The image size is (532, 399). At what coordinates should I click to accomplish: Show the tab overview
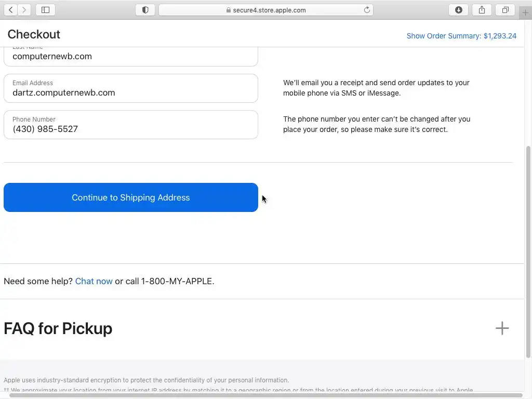coord(505,10)
